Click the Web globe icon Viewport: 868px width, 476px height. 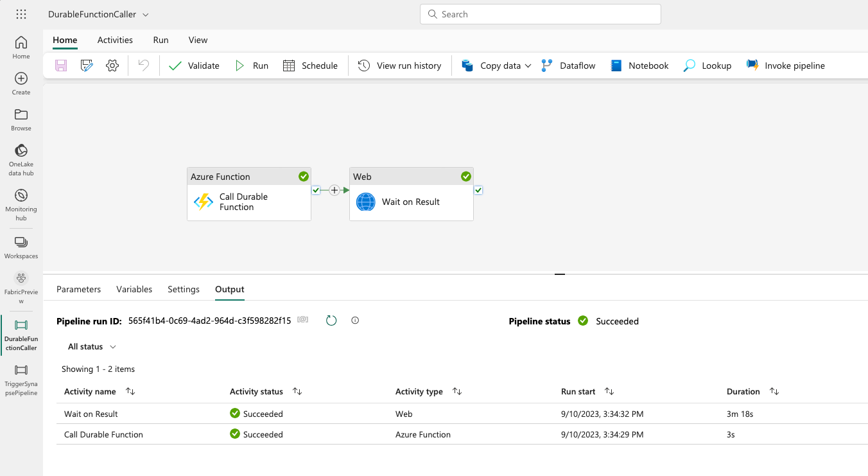tap(366, 202)
